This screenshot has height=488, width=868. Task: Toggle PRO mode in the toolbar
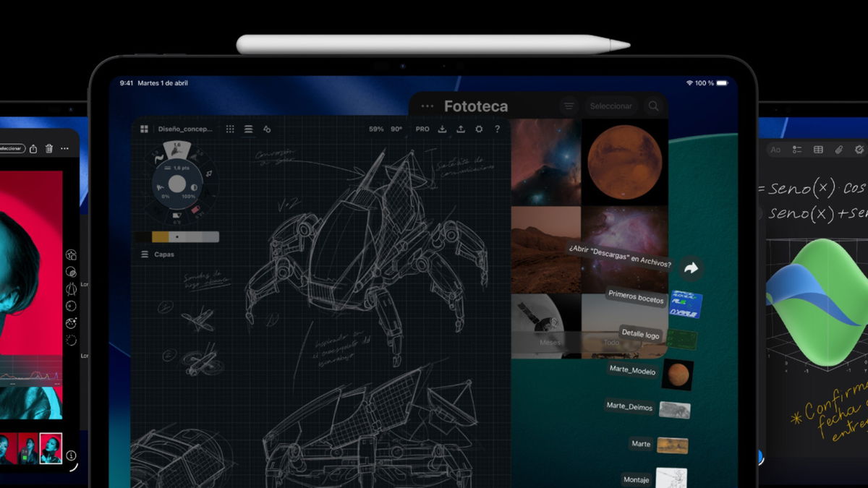pos(422,129)
